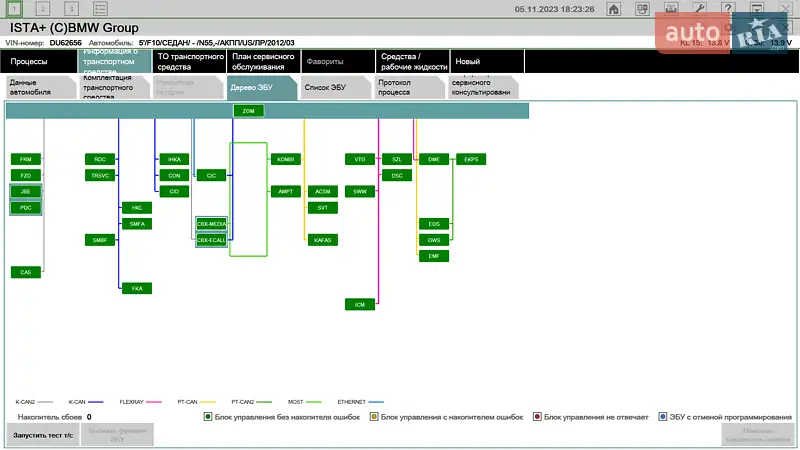This screenshot has width=800, height=450.
Task: Select the ZGM gateway node at top
Action: click(x=248, y=111)
